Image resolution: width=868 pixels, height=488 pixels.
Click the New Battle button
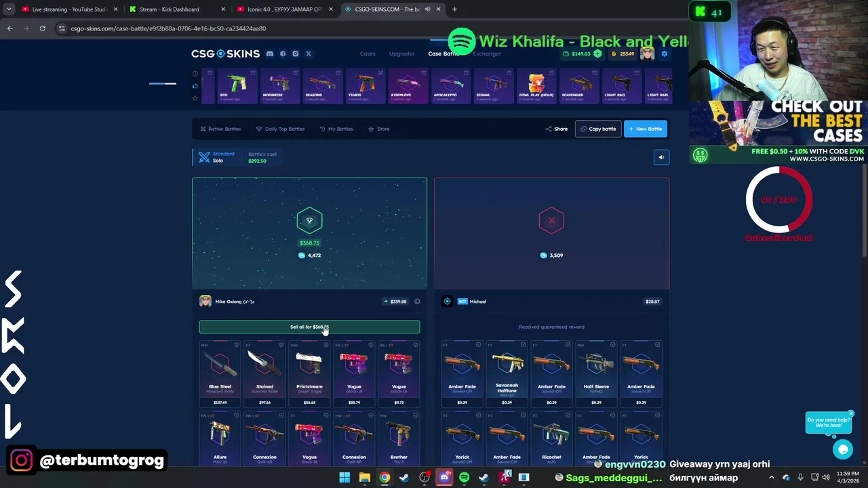(646, 129)
